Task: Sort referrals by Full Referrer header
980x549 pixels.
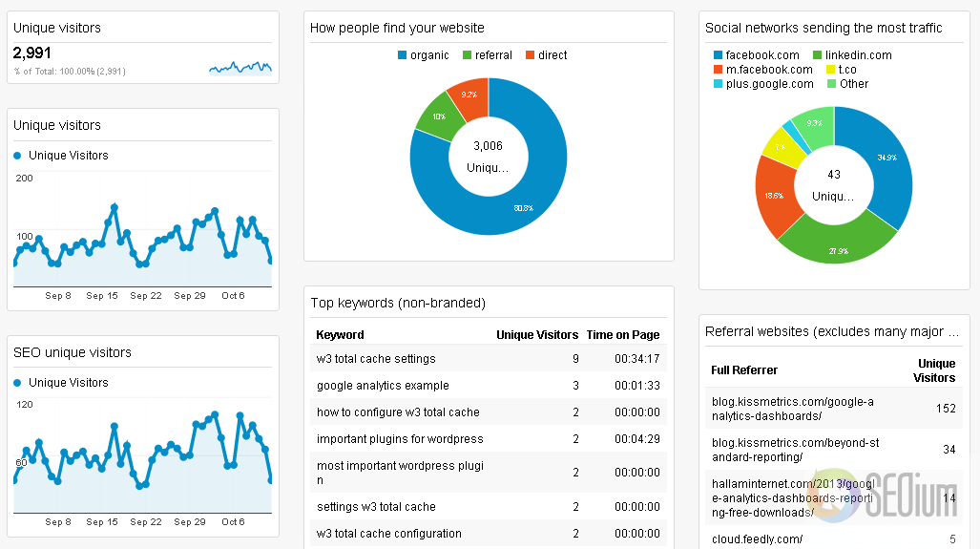Action: [x=743, y=370]
